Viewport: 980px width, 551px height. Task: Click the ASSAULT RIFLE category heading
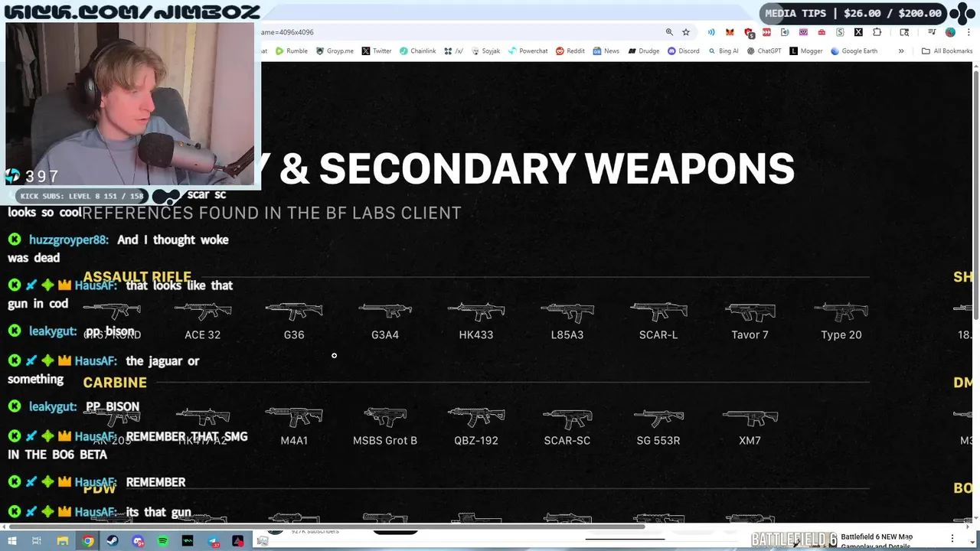[137, 277]
